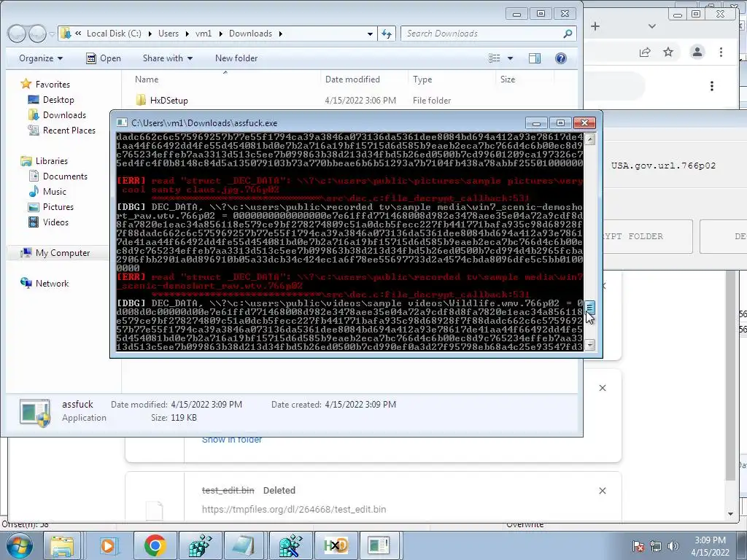Click the Chrome share page icon
Image resolution: width=747 pixels, height=560 pixels.
click(645, 52)
